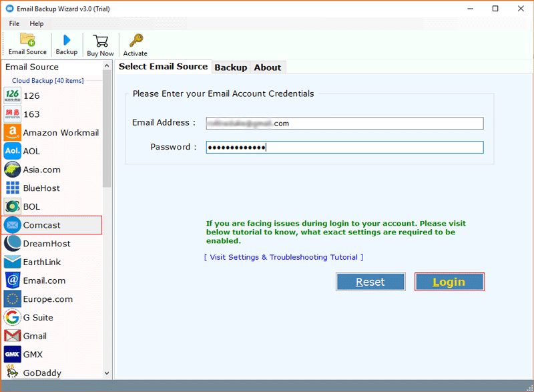The height and width of the screenshot is (392, 534).
Task: Open the Help menu
Action: [x=37, y=23]
